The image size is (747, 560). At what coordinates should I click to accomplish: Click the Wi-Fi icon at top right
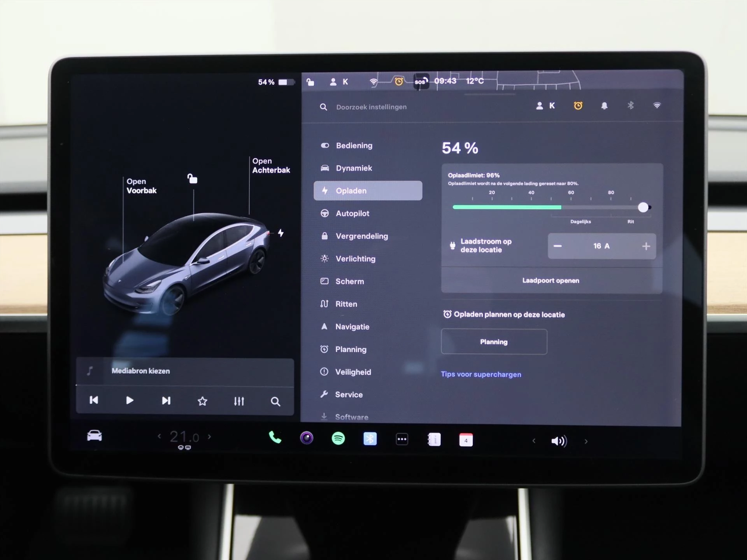[x=657, y=105]
